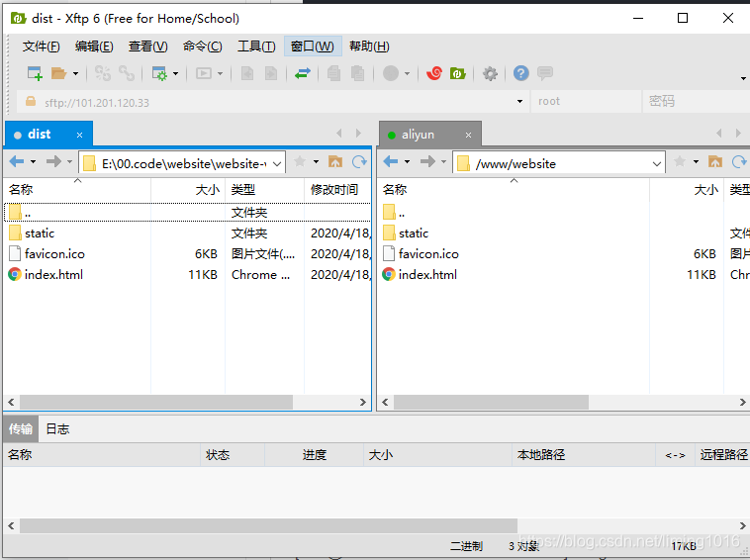Open 查看(V) menu
Viewport: 750px width, 560px height.
point(148,47)
